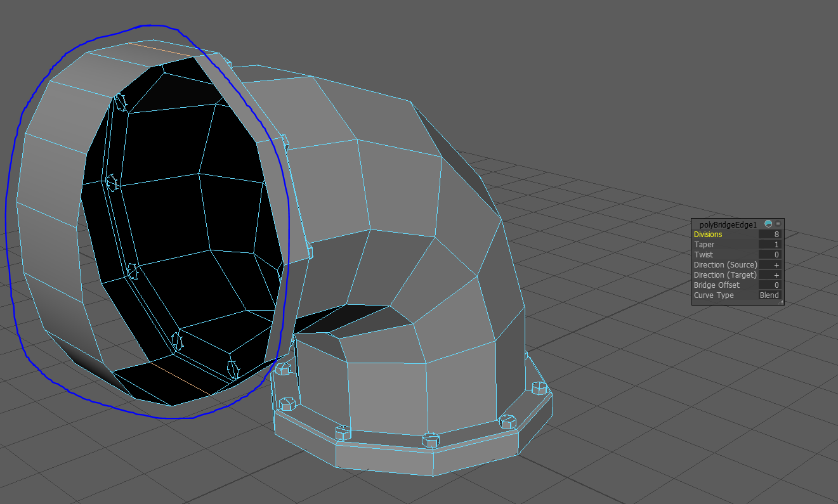Click the Taper value field
Screen dimensions: 838x504
coord(770,245)
